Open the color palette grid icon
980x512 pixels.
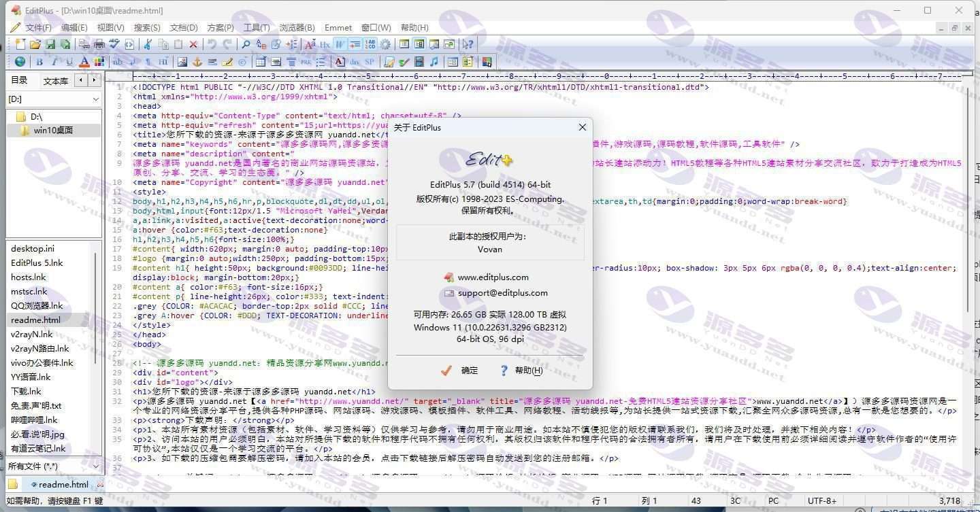coord(99,62)
